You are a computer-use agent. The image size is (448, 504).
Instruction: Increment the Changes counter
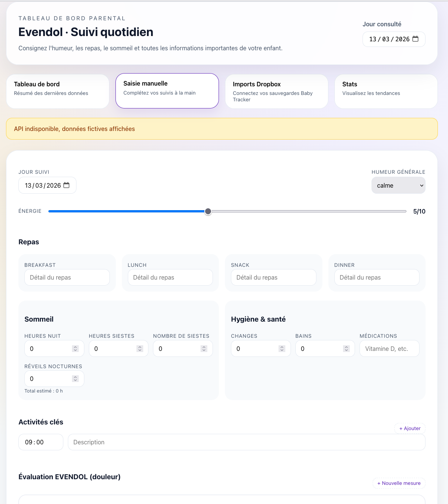pos(281,346)
